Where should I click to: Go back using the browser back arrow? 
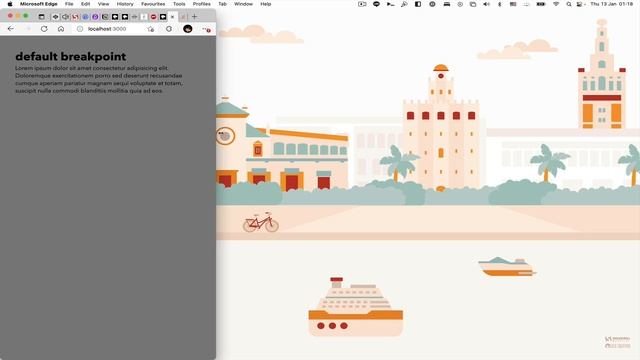[11, 29]
